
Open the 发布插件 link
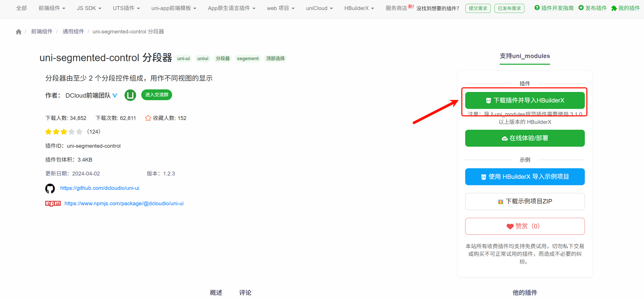click(596, 8)
